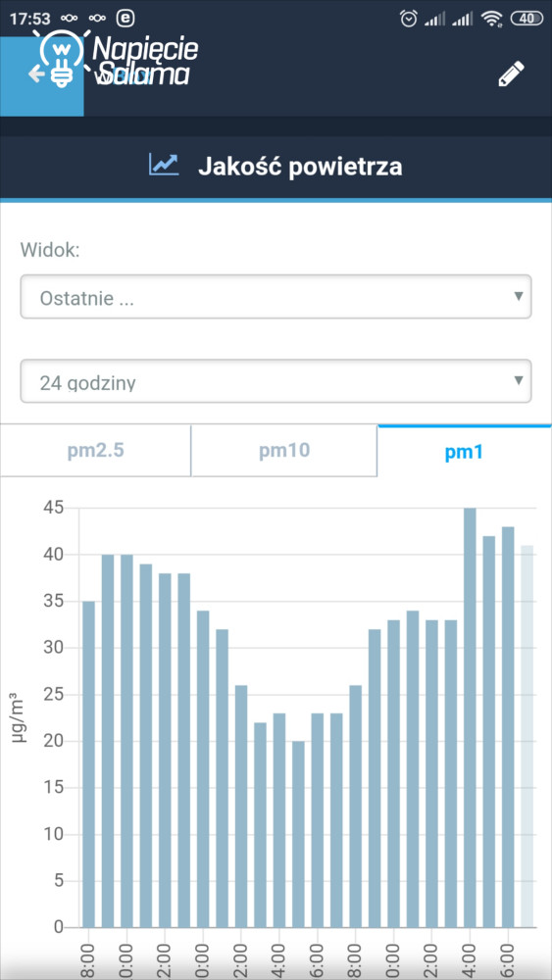This screenshot has height=980, width=552.
Task: Tap the circled e status bar icon
Action: coord(125,19)
